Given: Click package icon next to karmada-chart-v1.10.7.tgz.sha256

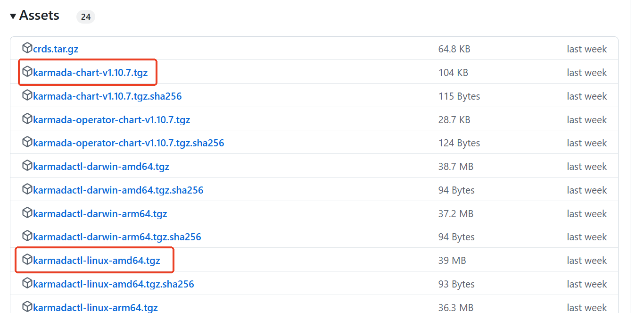Looking at the screenshot, I should pos(27,95).
